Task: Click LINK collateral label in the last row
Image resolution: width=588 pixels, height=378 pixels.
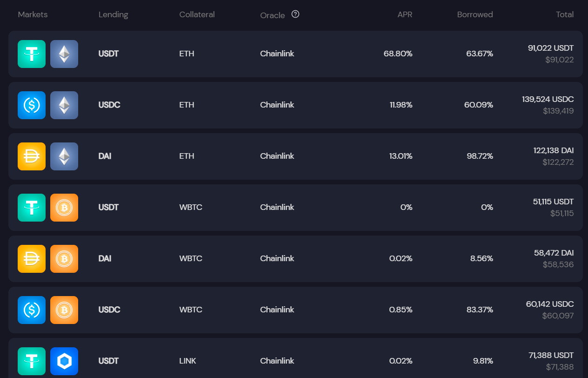Action: tap(187, 361)
